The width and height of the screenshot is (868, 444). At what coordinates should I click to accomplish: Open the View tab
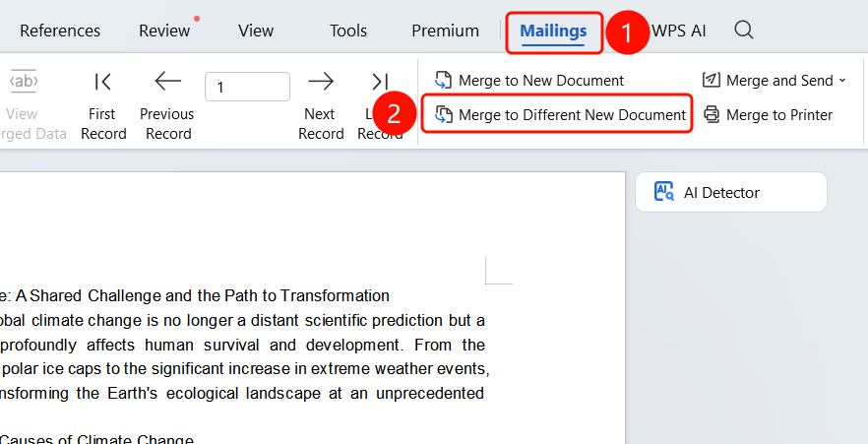pyautogui.click(x=256, y=31)
